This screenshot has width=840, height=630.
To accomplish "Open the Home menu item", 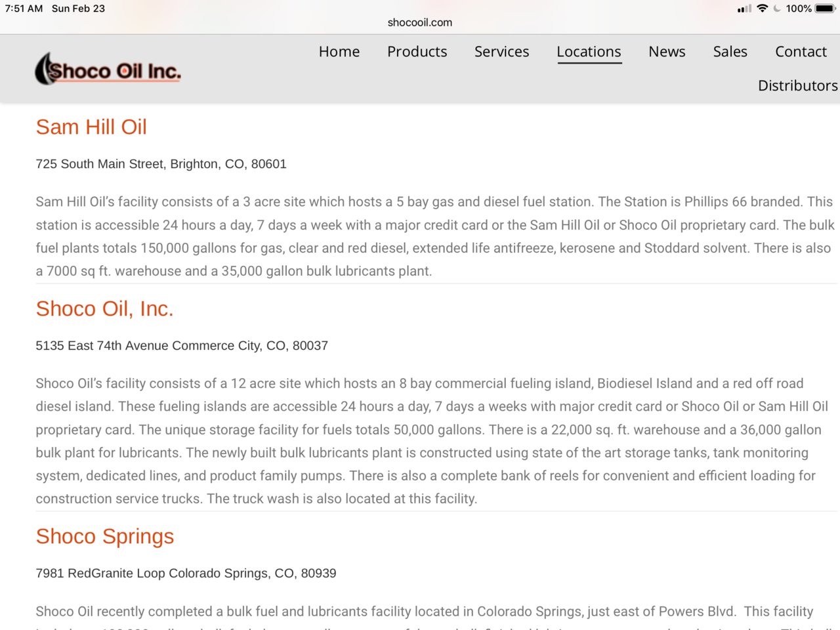I will click(339, 51).
